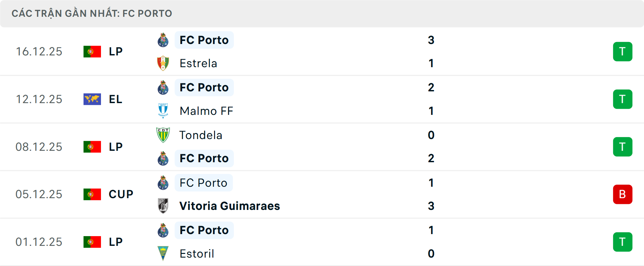Click the Europa League globe icon

click(x=92, y=99)
